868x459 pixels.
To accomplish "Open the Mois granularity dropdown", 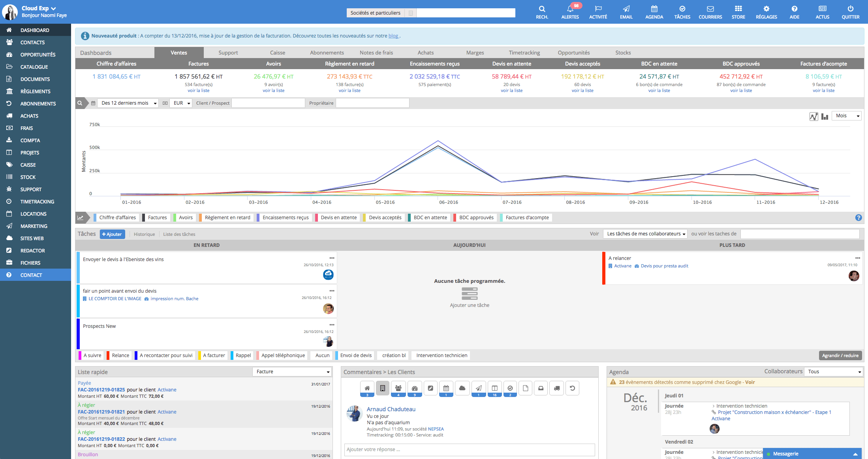I will pyautogui.click(x=847, y=116).
